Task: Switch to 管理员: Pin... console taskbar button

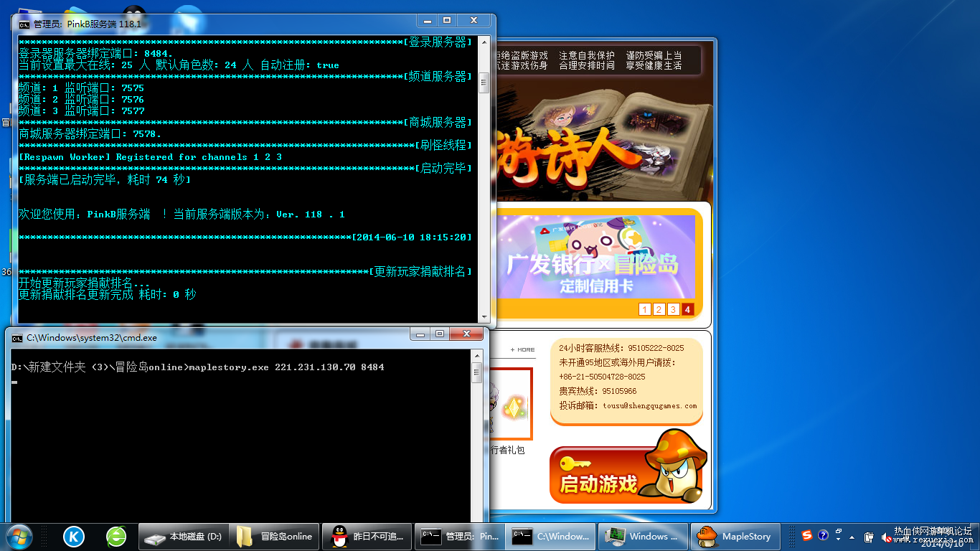Action: 460,536
